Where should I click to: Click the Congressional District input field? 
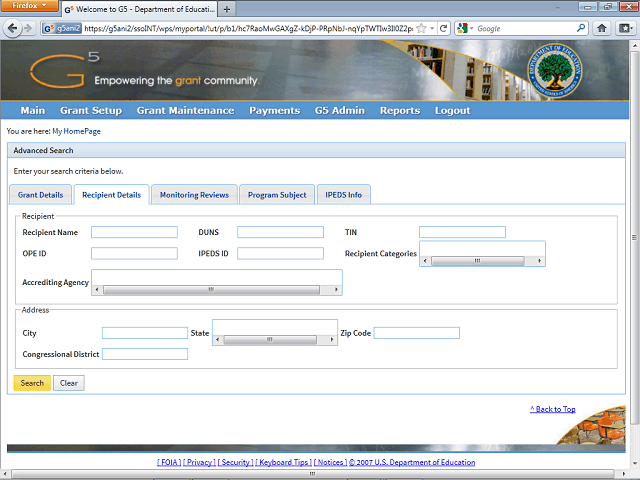(x=145, y=354)
